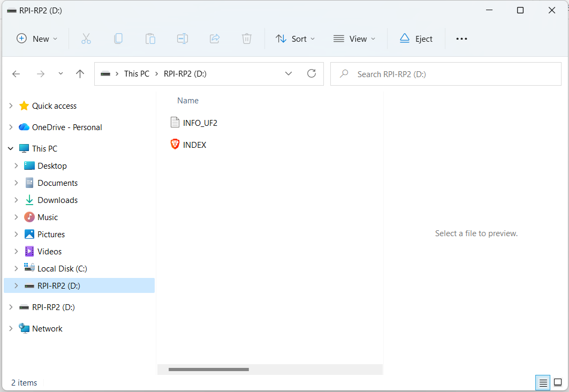Select highlighted RPI-RP2 (D:) under This PC

[79, 285]
